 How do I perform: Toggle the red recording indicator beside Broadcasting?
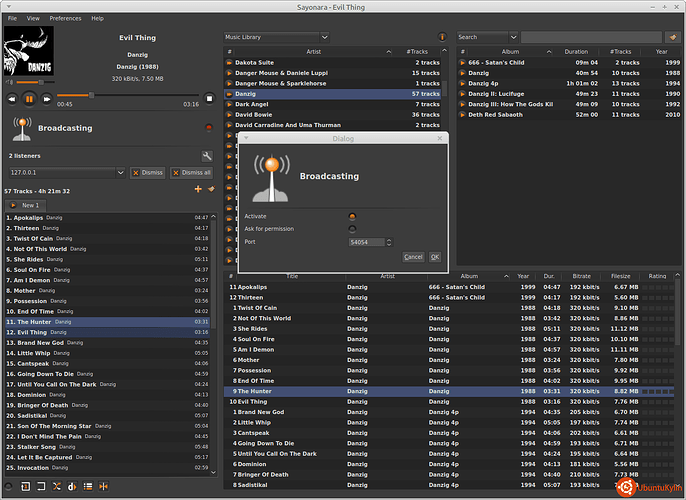(209, 128)
